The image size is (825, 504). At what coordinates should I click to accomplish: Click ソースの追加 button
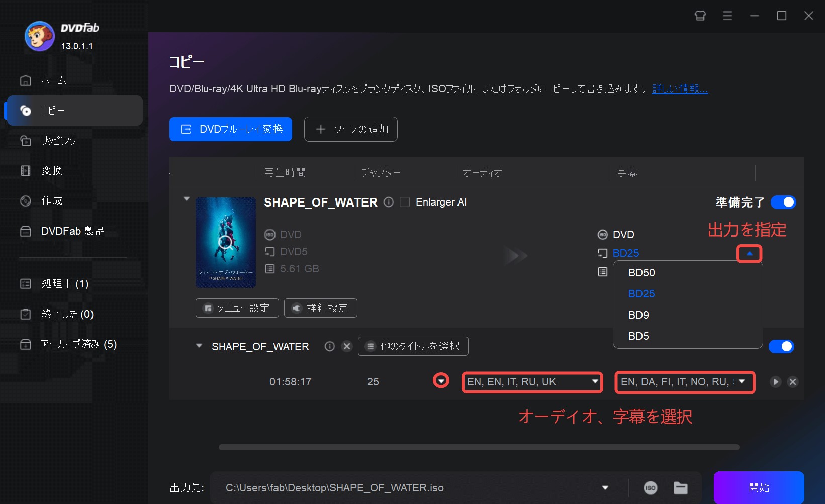[x=351, y=129]
